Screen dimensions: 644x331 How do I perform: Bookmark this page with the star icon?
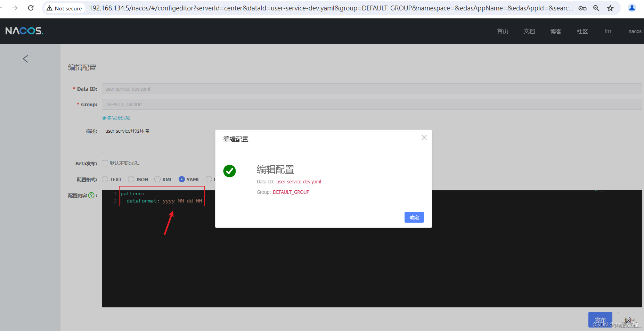[610, 8]
